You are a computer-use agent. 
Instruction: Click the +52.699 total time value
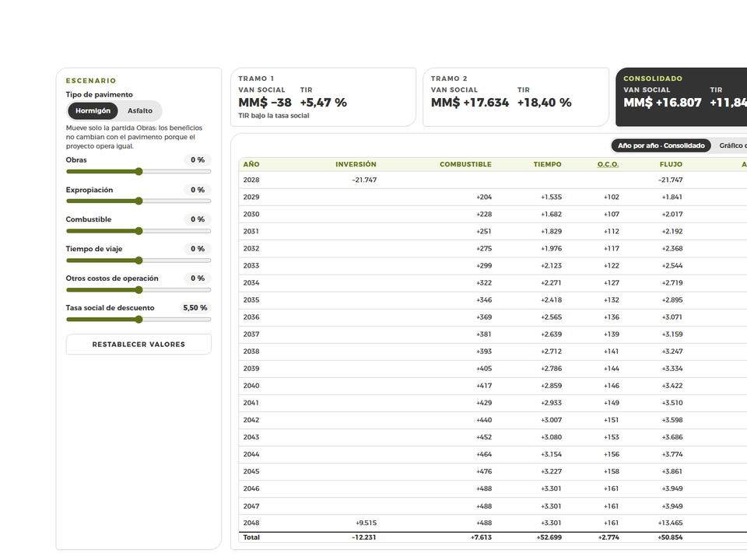549,537
